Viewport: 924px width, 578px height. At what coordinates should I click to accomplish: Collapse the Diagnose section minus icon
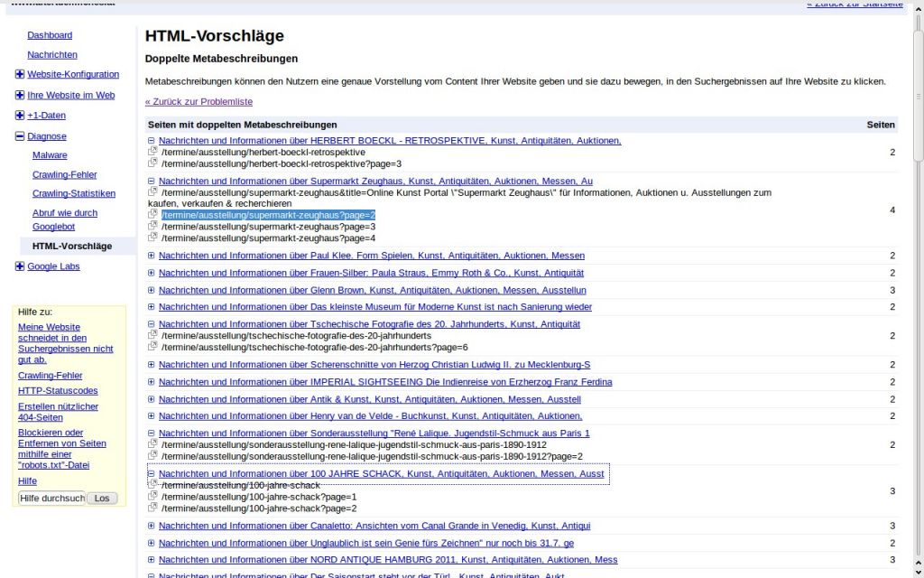pyautogui.click(x=20, y=136)
